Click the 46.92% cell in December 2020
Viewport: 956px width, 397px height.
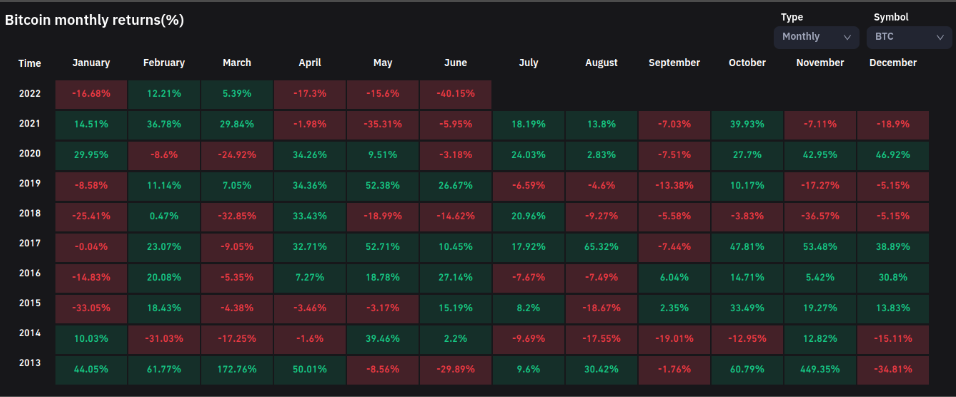[893, 156]
